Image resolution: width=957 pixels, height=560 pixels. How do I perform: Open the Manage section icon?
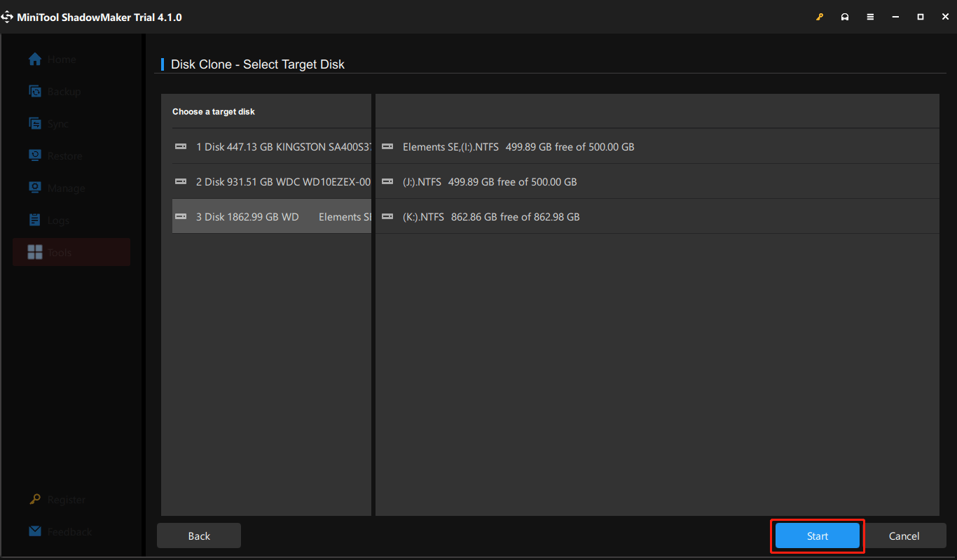pos(34,188)
